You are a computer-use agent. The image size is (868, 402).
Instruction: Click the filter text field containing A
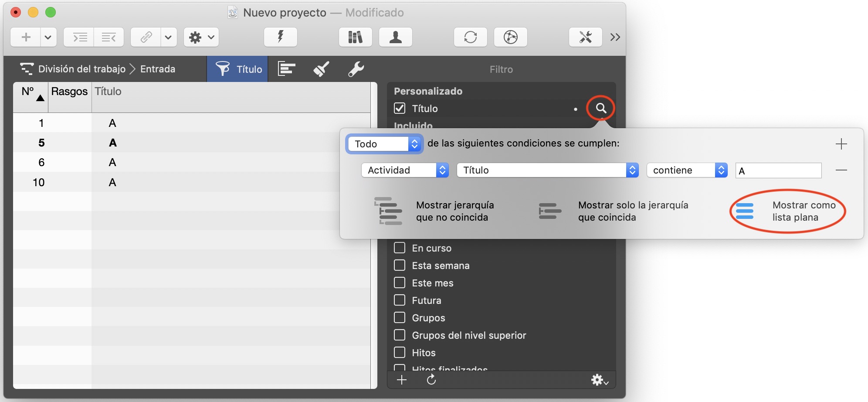click(x=778, y=170)
